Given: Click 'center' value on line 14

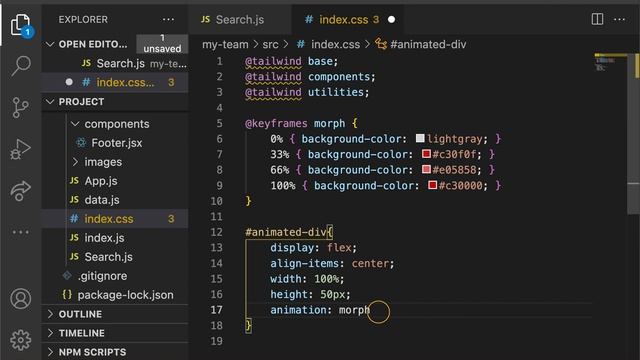Looking at the screenshot, I should (370, 263).
